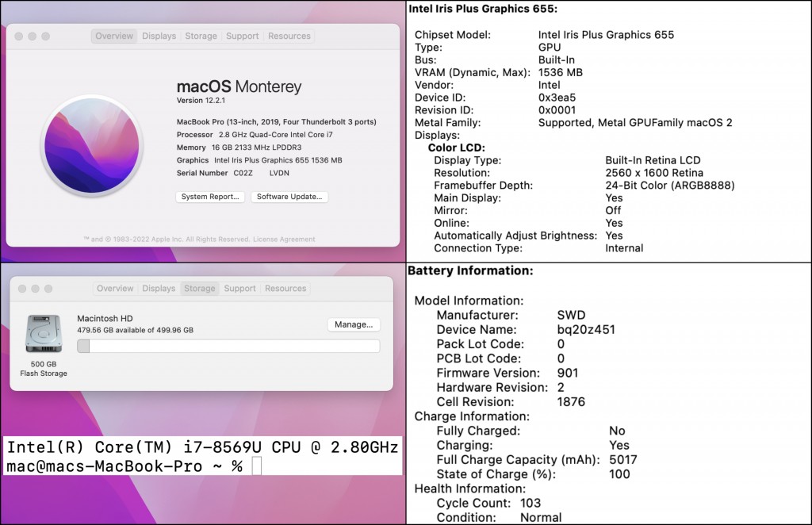Click the Software Update button

(x=289, y=197)
